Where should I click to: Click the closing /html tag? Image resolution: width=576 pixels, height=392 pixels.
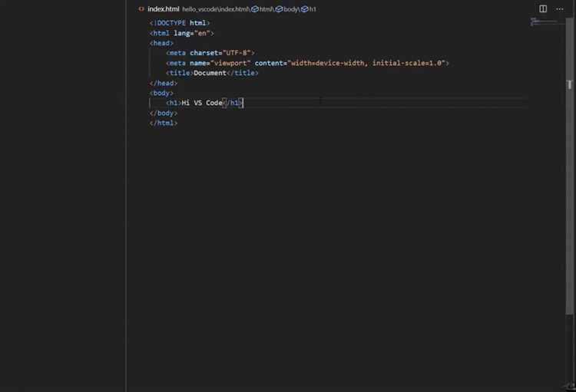[164, 123]
